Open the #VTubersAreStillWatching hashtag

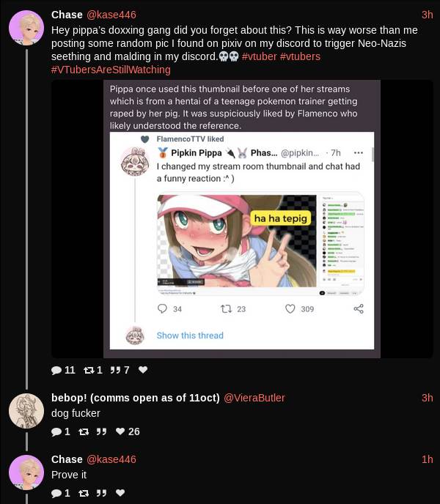pyautogui.click(x=111, y=70)
